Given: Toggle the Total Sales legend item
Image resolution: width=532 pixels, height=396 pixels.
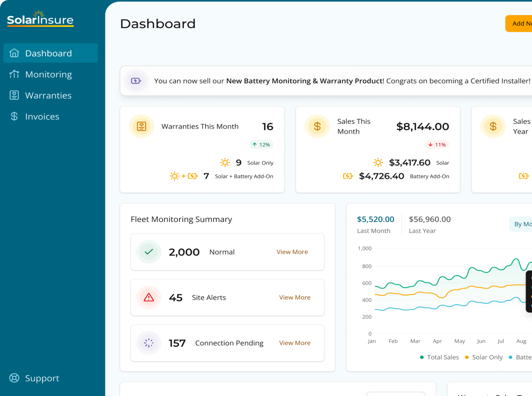Looking at the screenshot, I should [x=439, y=357].
